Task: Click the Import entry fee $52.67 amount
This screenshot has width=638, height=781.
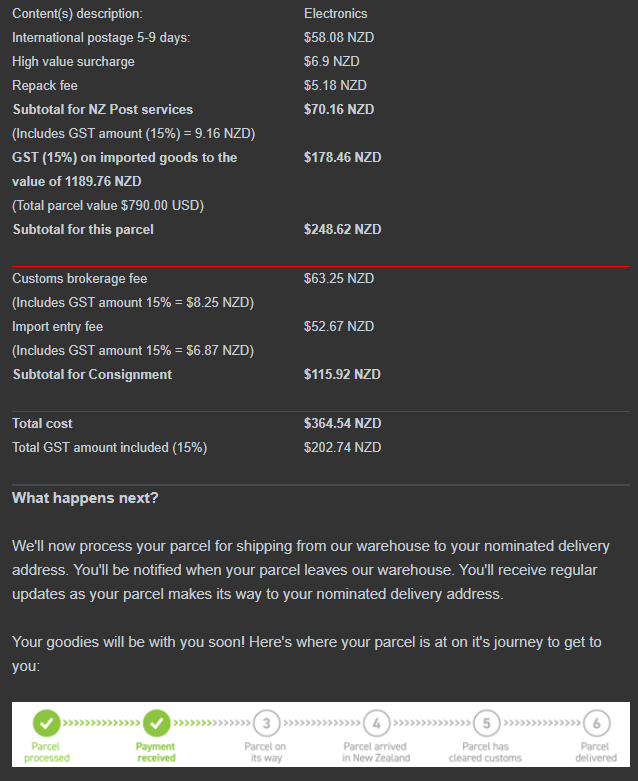Action: (339, 326)
